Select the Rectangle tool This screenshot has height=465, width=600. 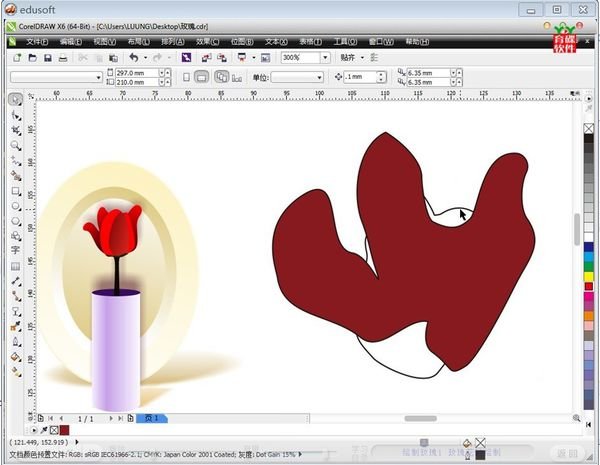(16, 190)
